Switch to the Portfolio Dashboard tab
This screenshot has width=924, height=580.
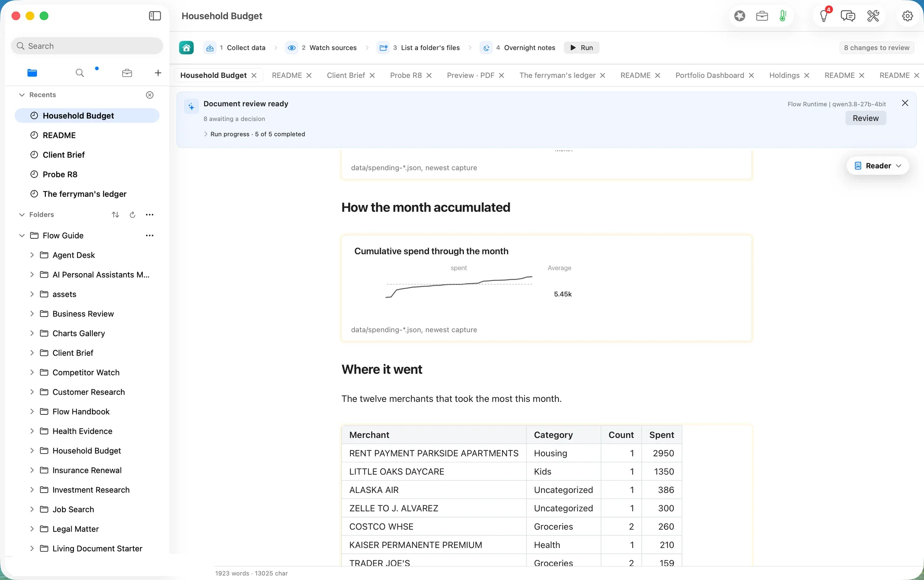point(710,75)
